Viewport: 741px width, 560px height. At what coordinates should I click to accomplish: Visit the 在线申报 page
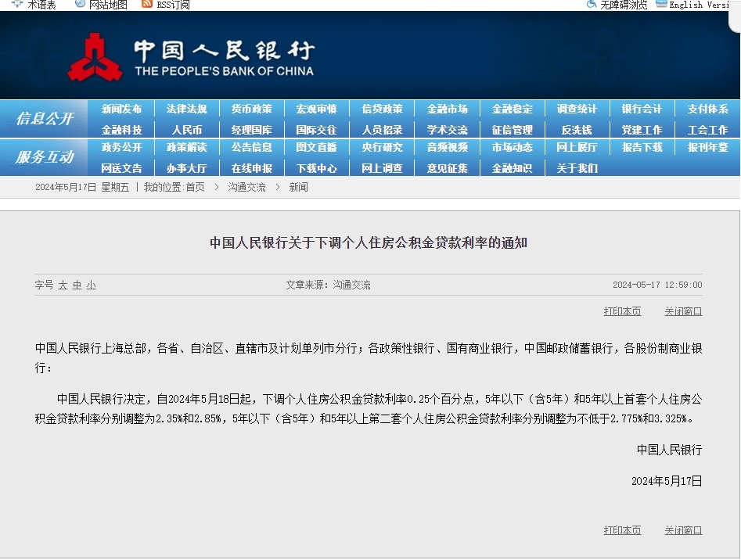coord(251,168)
